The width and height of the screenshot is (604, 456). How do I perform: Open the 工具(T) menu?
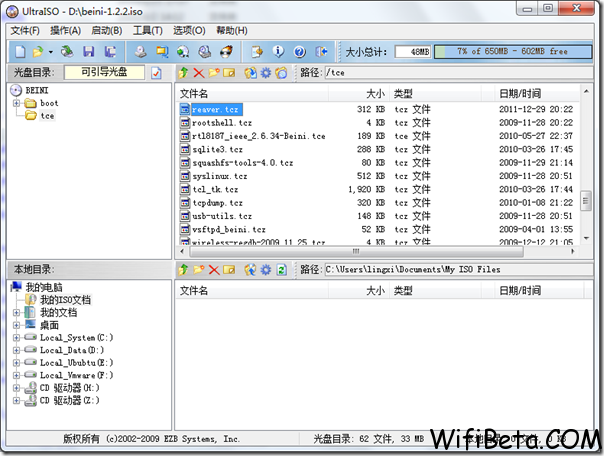pos(148,31)
